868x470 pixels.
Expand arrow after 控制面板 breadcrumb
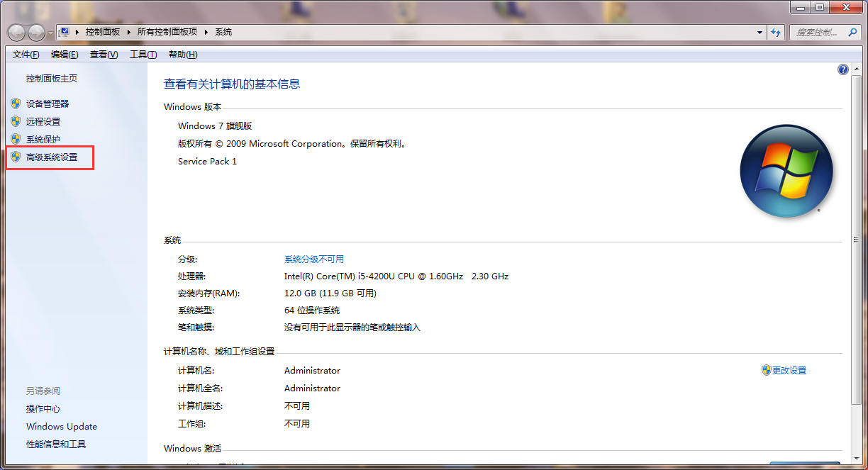coord(129,32)
